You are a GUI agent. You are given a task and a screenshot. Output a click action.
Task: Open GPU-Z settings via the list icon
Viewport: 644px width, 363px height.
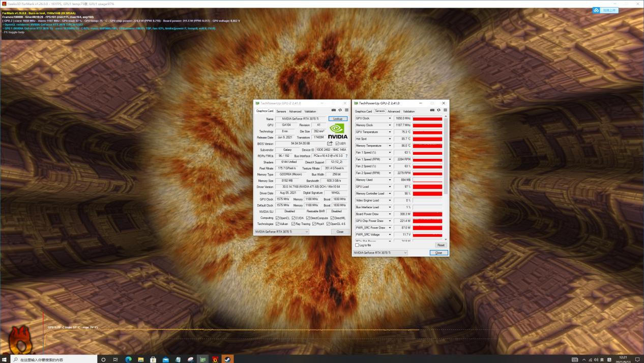[345, 110]
